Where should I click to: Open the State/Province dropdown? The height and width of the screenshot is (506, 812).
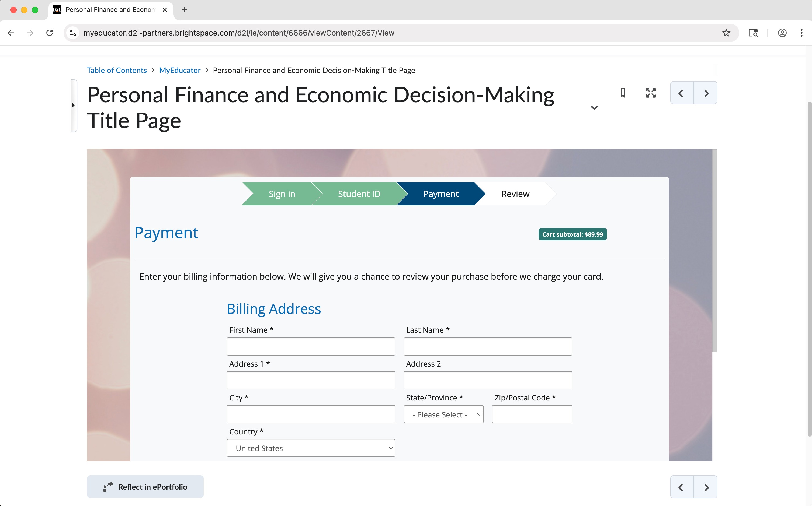pos(443,414)
